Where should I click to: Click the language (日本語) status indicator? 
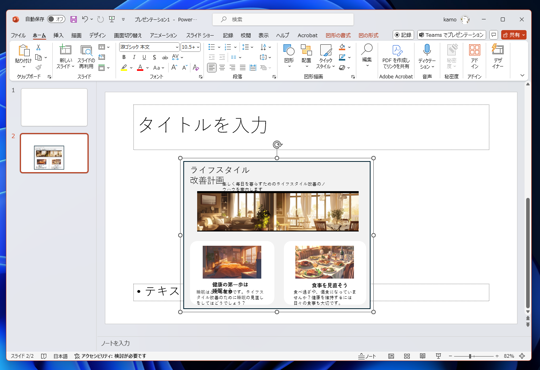pos(60,356)
